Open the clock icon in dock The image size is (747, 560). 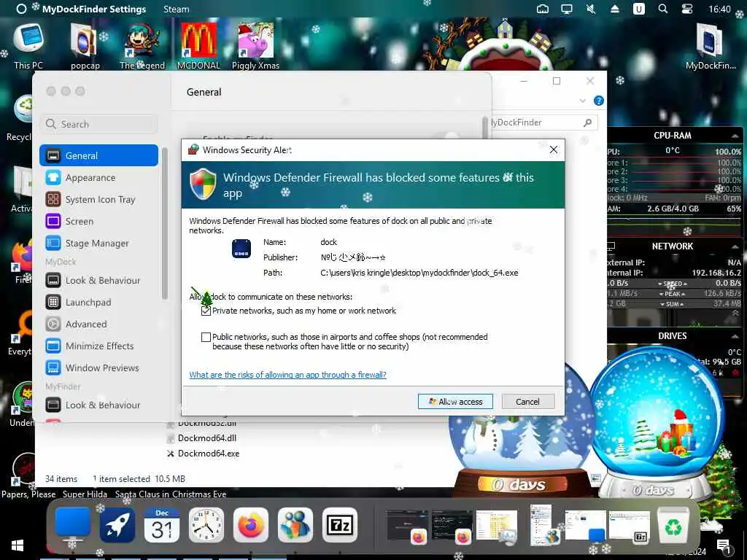206,525
